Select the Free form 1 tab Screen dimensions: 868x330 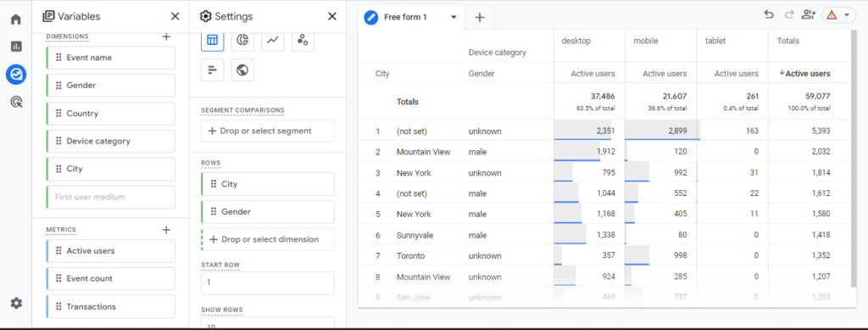(x=412, y=17)
